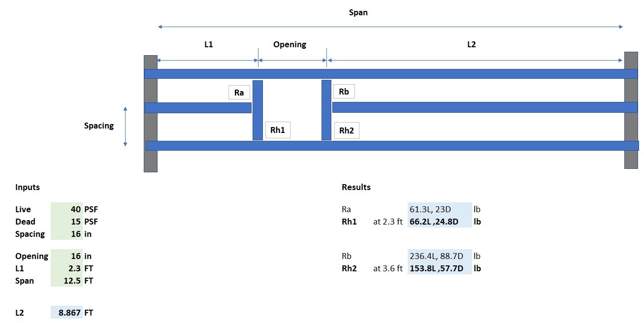Select the Ra label box in diagram

[x=239, y=93]
